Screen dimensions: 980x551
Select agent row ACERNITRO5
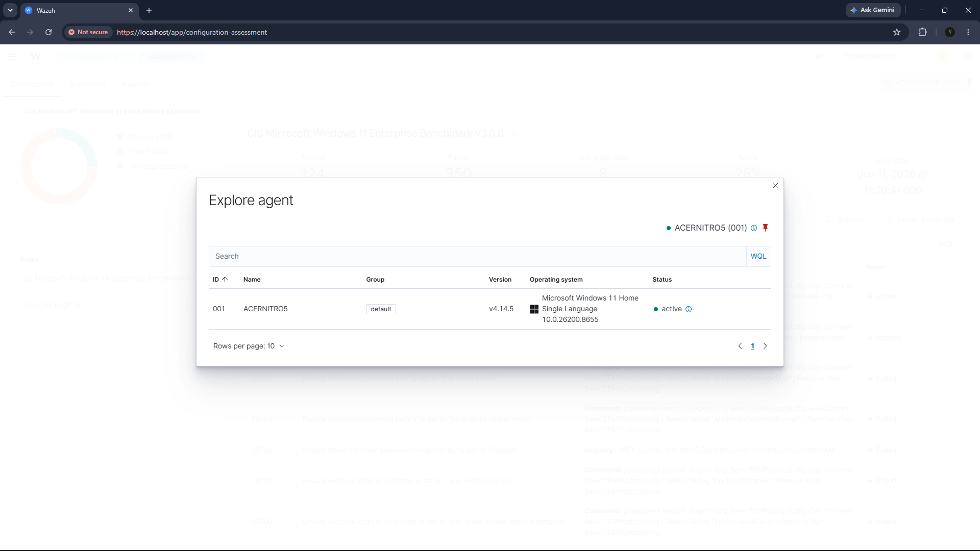489,309
